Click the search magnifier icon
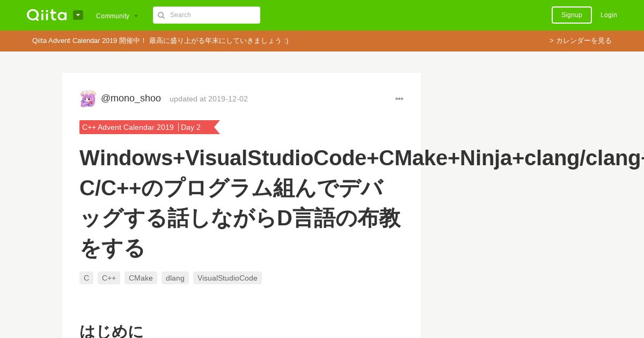 (x=161, y=15)
